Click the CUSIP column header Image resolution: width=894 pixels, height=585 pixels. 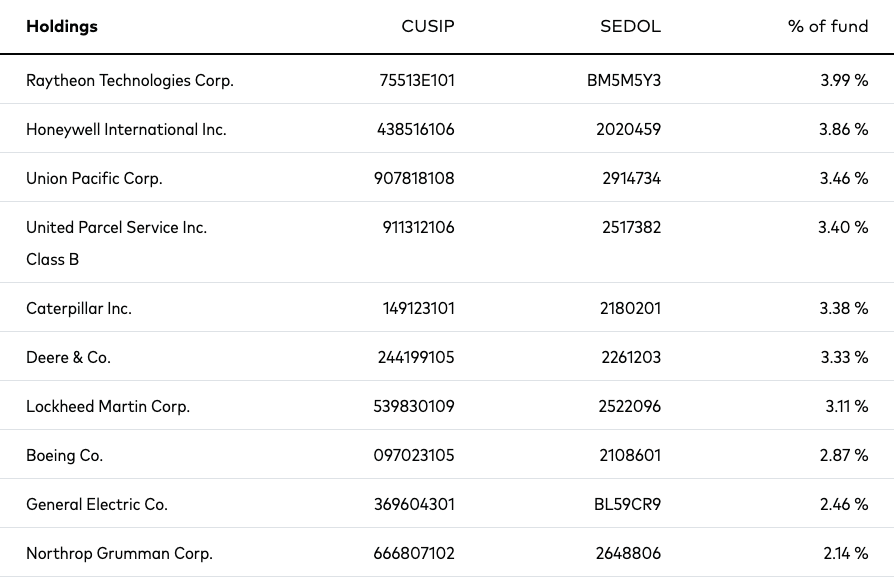428,26
